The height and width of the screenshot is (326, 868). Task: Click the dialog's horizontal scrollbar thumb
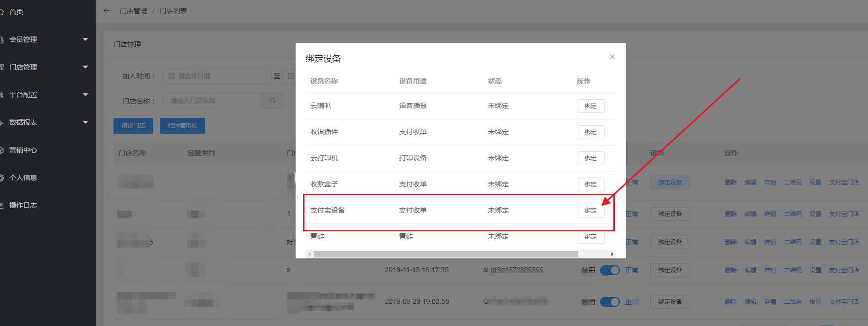(x=446, y=254)
